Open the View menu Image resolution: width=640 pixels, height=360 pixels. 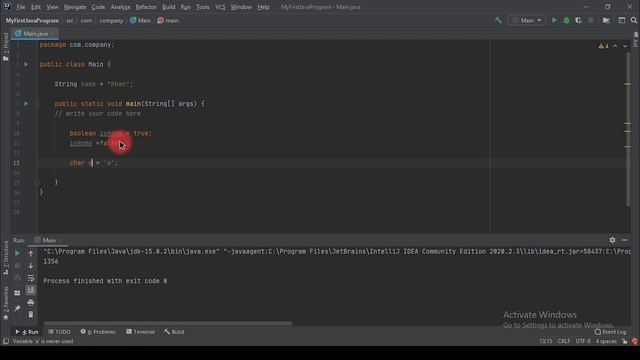[x=52, y=7]
